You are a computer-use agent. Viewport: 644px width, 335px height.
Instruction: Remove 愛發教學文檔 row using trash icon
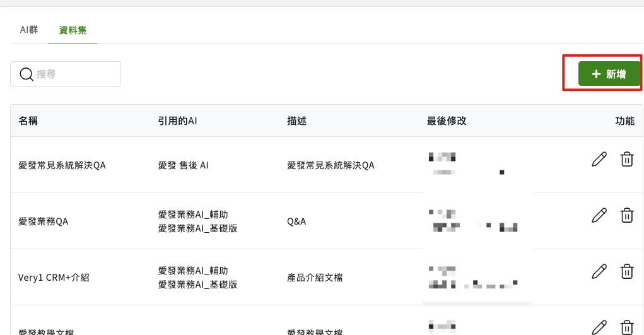(x=627, y=327)
